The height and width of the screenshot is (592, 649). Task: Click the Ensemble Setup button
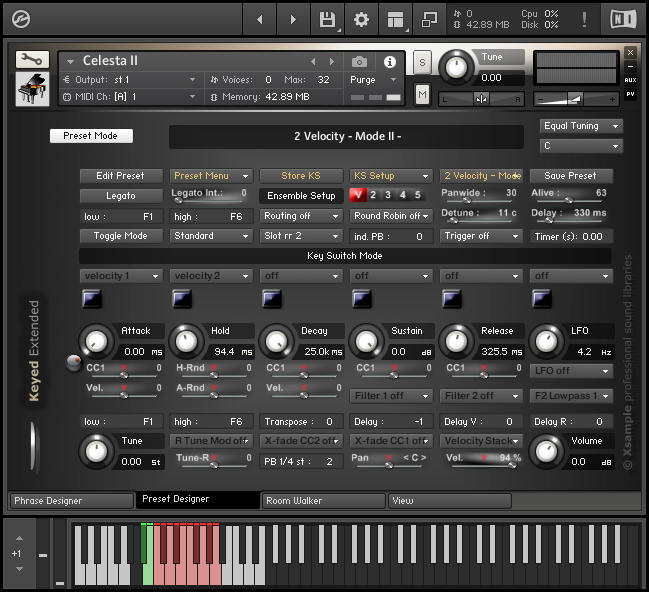[301, 196]
